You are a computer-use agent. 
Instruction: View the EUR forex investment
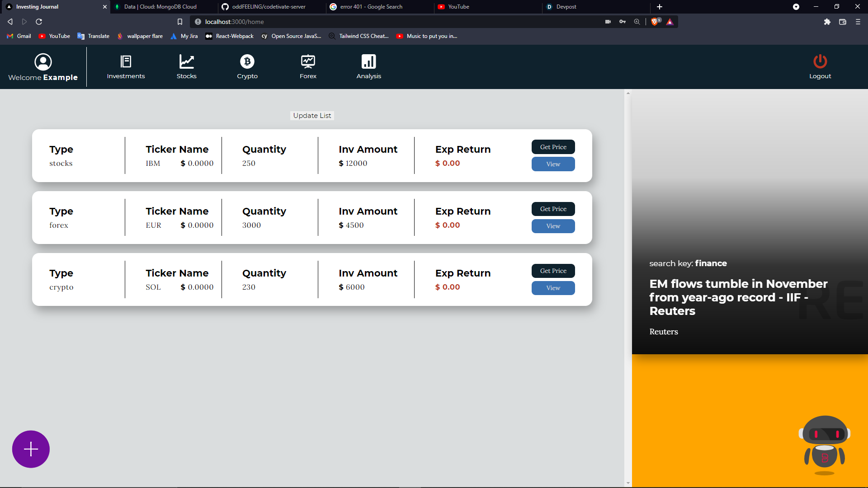[553, 226]
